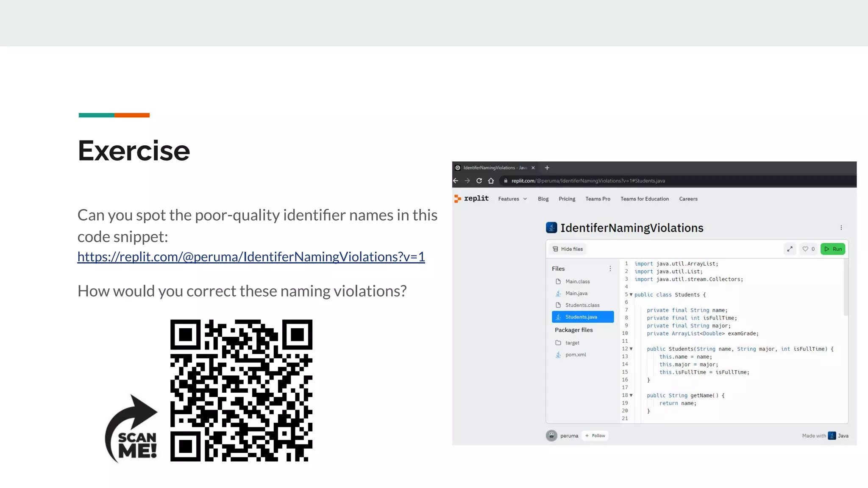This screenshot has height=488, width=868.
Task: Open the replit.com IdentiferNamingViolations hyperlink
Action: [x=251, y=257]
